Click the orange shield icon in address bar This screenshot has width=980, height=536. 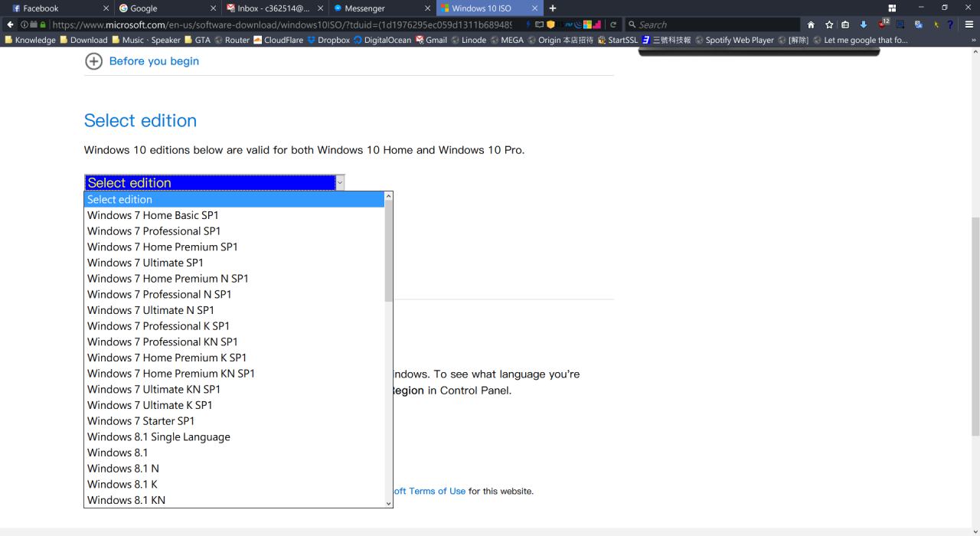(550, 25)
